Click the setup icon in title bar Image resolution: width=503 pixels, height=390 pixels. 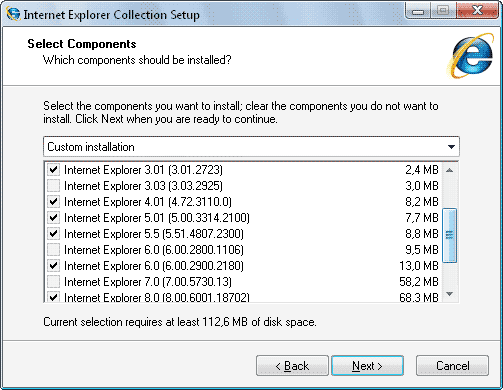13,14
